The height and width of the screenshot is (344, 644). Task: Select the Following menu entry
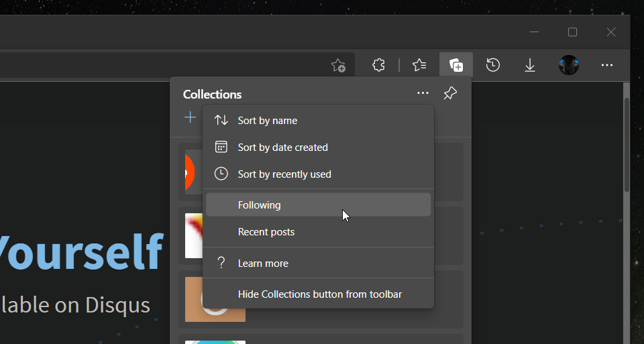tap(259, 205)
